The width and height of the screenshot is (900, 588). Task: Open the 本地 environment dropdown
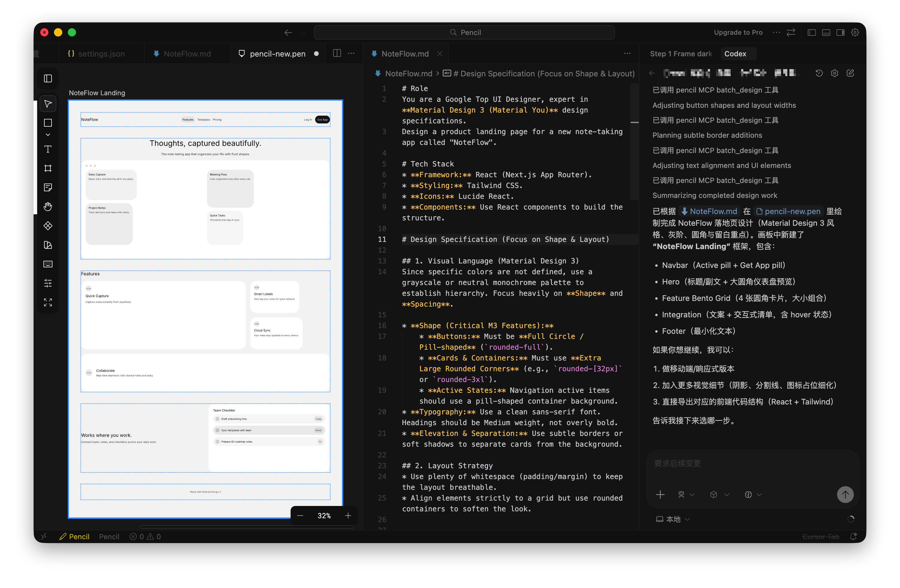click(673, 519)
